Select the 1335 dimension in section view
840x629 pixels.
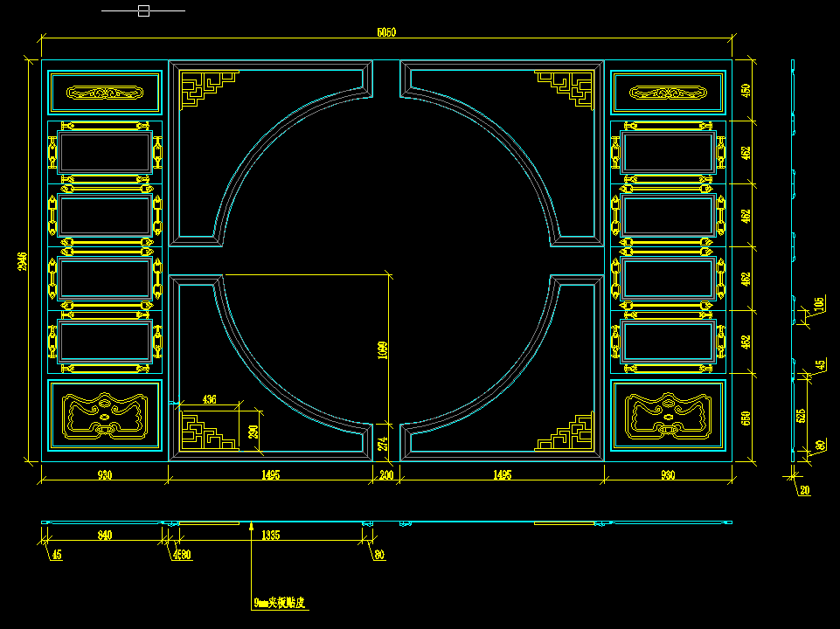[270, 535]
